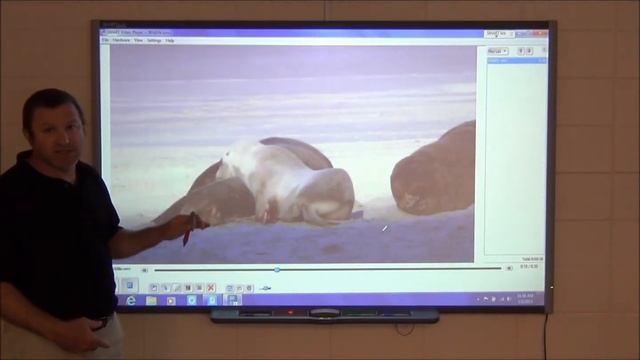
Task: Click the pause icon in the bottom toolbar
Action: click(x=188, y=288)
